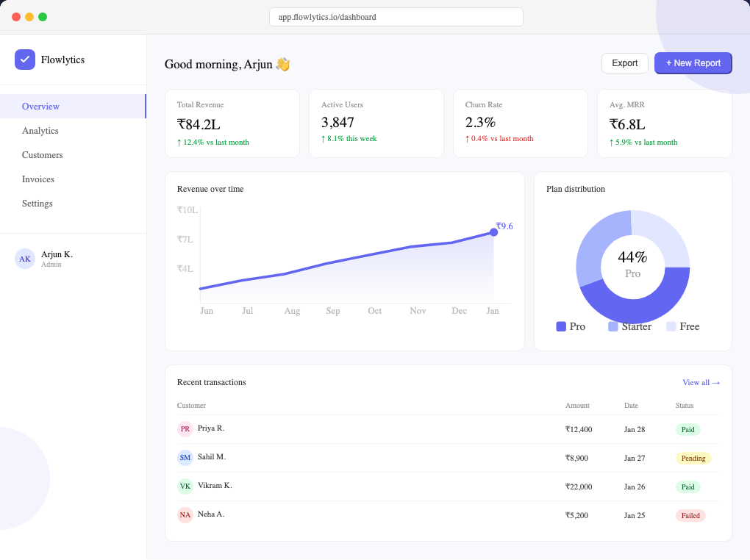Select the Sahil M. customer name
The image size is (750, 560).
pos(212,456)
